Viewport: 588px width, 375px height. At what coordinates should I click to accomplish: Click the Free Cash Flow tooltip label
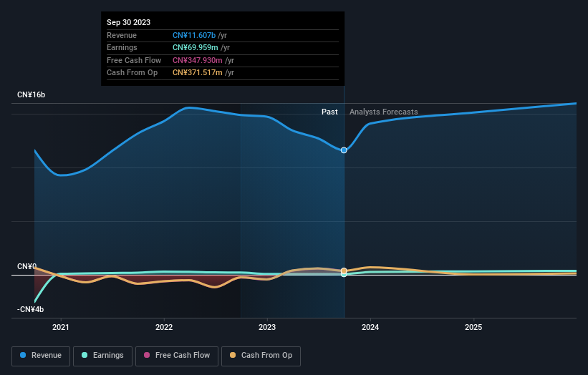click(134, 60)
